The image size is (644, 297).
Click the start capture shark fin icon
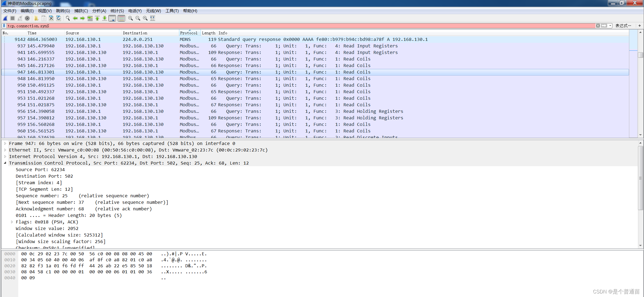5,18
